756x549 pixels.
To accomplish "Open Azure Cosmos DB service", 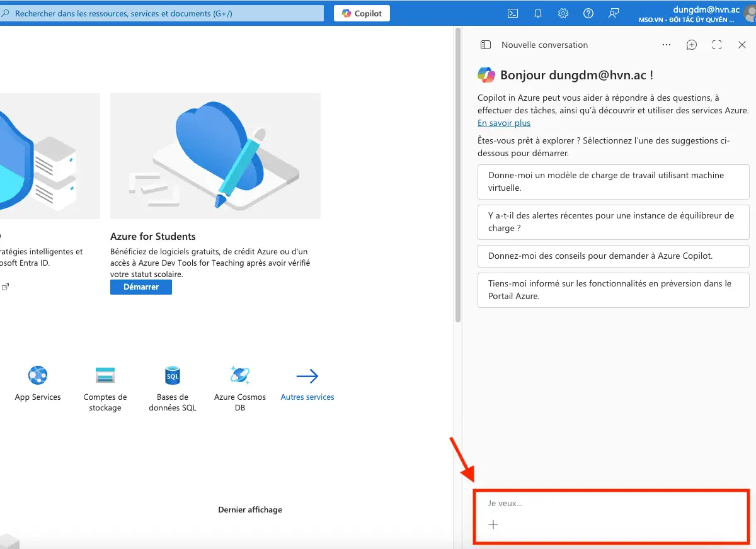I will click(240, 376).
